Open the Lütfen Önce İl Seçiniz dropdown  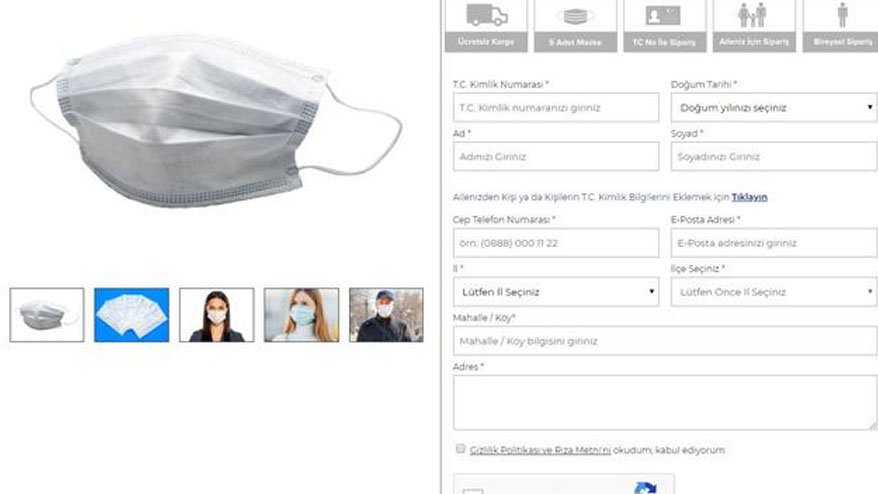[x=773, y=292]
